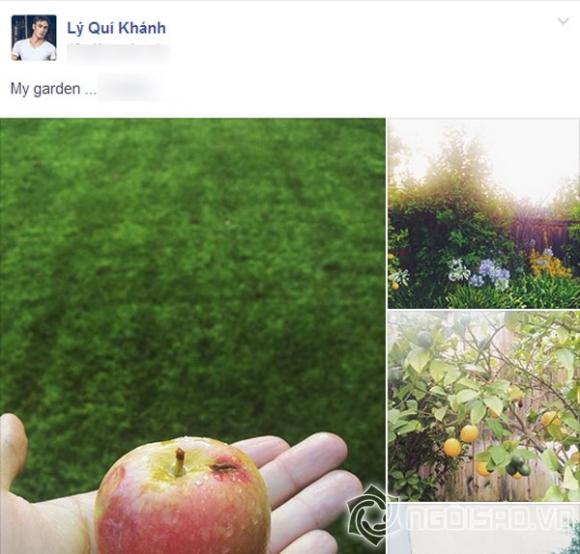This screenshot has width=580, height=554.
Task: Select the "My garden ..." caption text
Action: (53, 89)
